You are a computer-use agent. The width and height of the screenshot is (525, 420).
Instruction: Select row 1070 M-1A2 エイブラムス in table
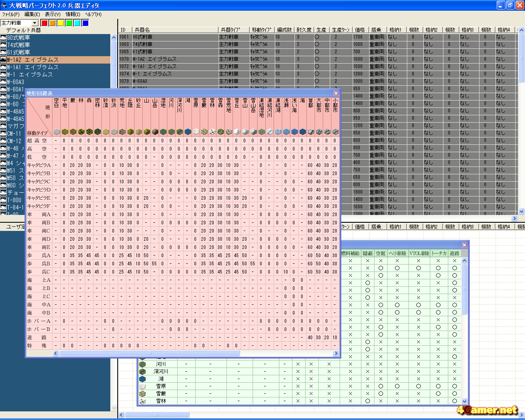tap(318, 59)
